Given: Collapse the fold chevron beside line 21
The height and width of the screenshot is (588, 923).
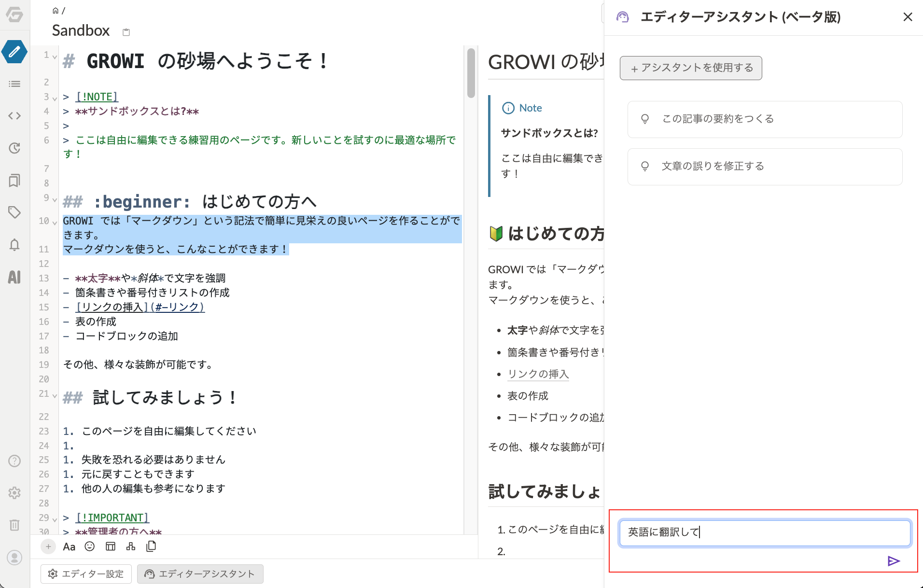Looking at the screenshot, I should coord(55,396).
